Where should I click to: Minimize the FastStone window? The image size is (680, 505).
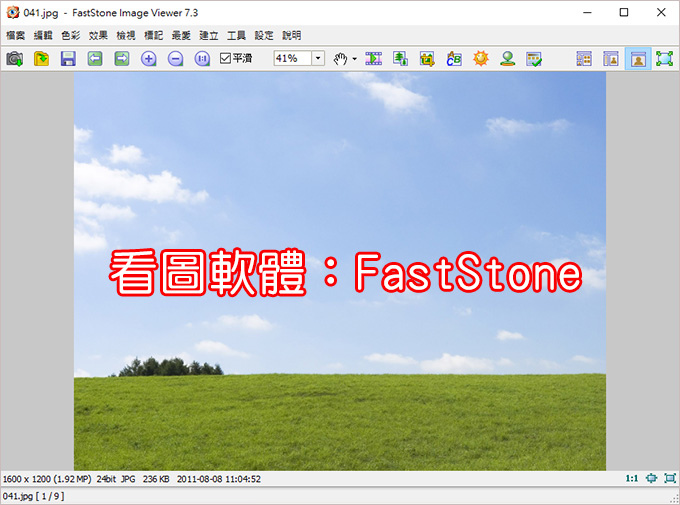tap(587, 12)
